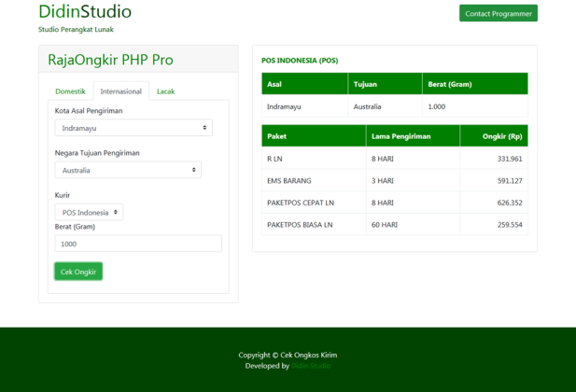Click the Berat (Gram) input field
576x392 pixels.
(138, 244)
